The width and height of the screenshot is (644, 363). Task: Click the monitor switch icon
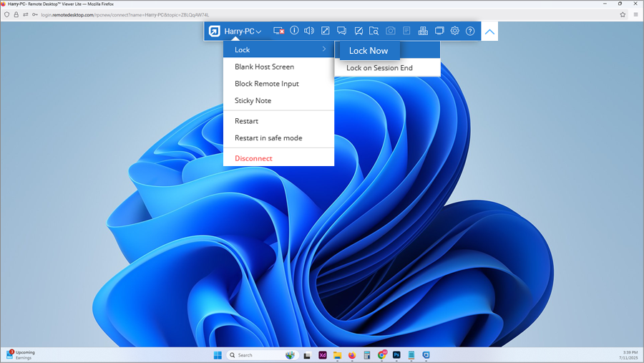(x=439, y=31)
